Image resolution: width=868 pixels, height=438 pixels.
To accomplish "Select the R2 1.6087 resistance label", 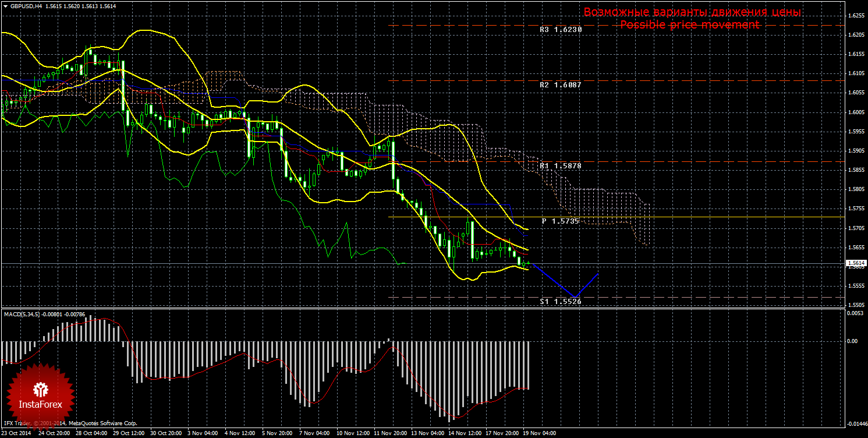I will tap(561, 84).
